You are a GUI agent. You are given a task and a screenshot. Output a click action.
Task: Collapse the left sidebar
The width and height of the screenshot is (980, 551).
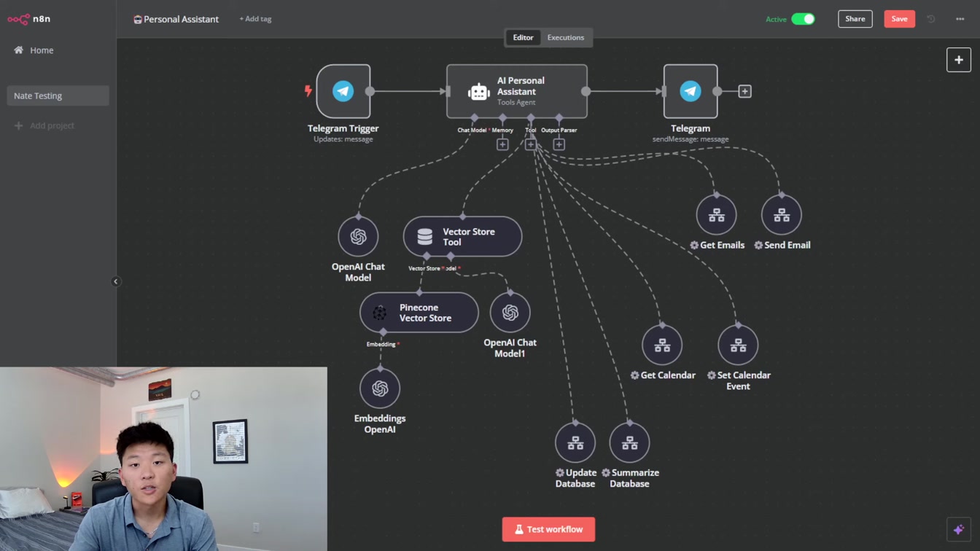pyautogui.click(x=116, y=281)
